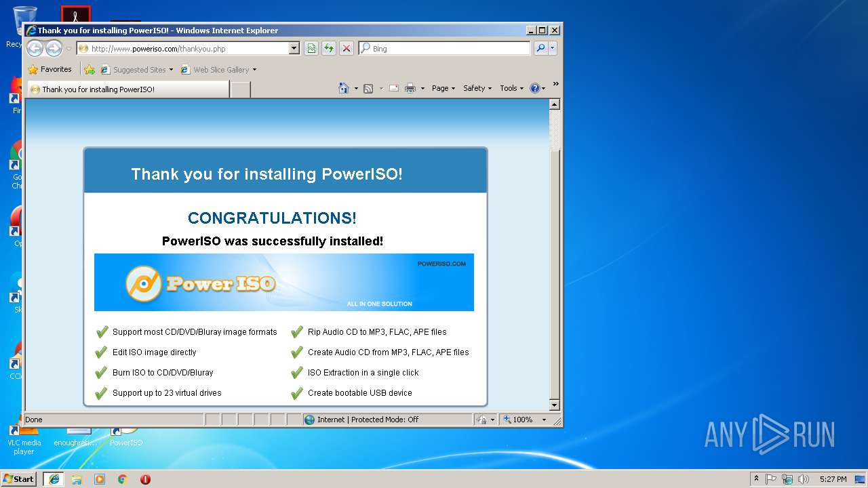
Task: Expand the address bar URL history dropdown
Action: 294,48
